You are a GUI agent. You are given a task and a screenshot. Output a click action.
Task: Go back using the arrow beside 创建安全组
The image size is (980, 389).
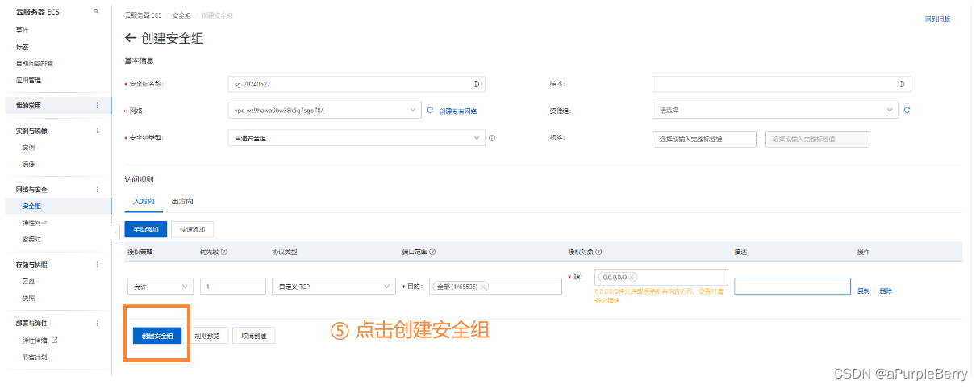pyautogui.click(x=131, y=38)
